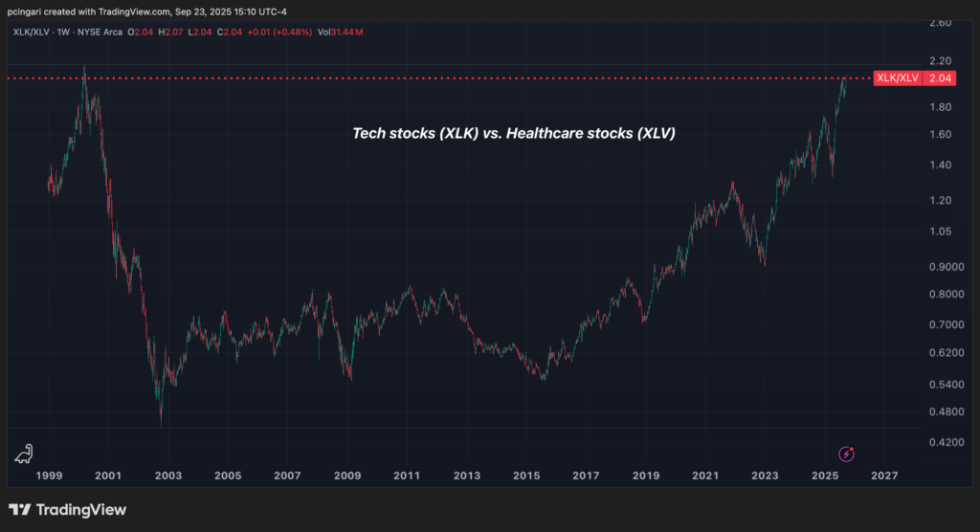
Task: Click the XLK/XLV symbol name in legend
Action: 30,33
